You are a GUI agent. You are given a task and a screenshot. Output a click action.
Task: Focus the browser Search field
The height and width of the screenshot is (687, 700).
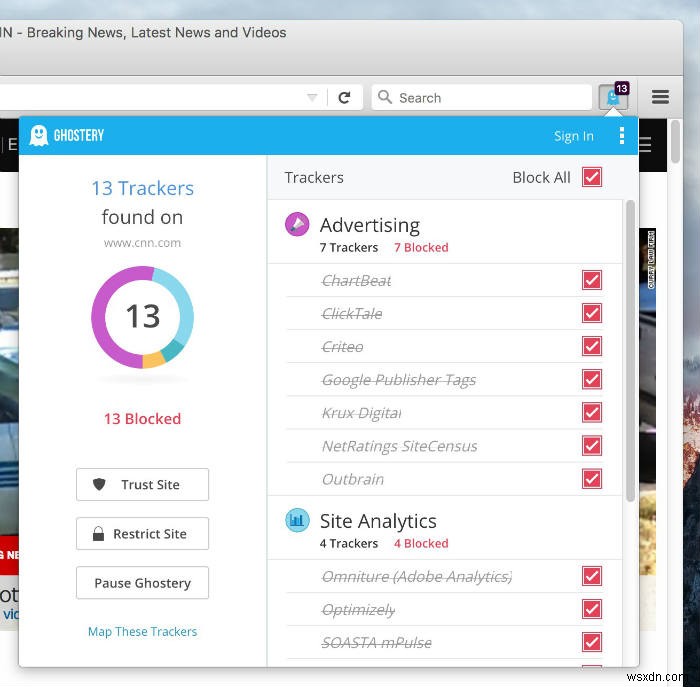point(482,97)
